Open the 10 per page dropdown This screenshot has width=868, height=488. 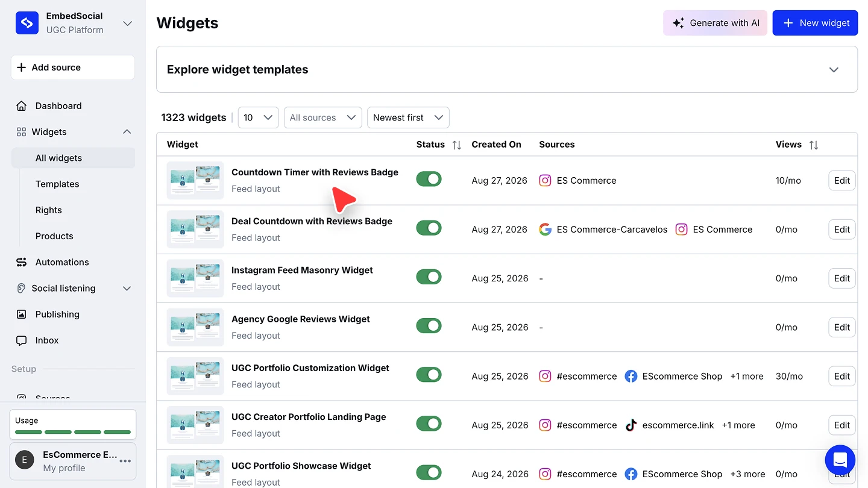(x=258, y=117)
